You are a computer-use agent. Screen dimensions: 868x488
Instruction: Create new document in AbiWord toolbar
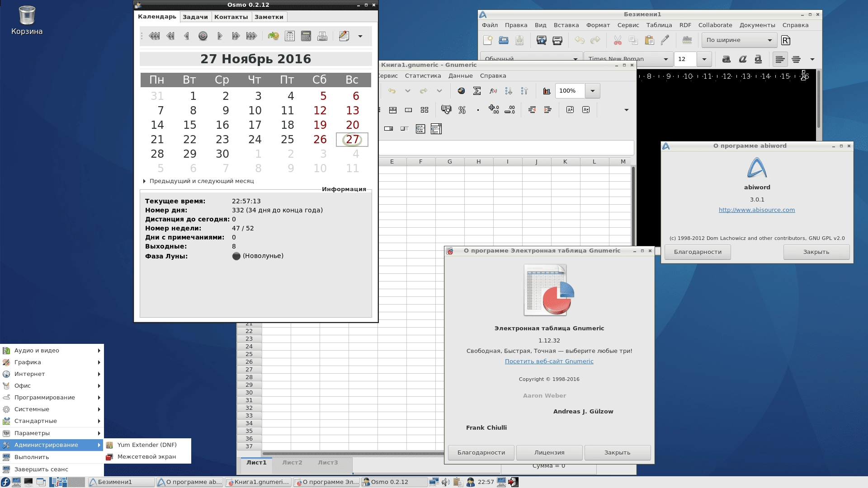coord(488,40)
